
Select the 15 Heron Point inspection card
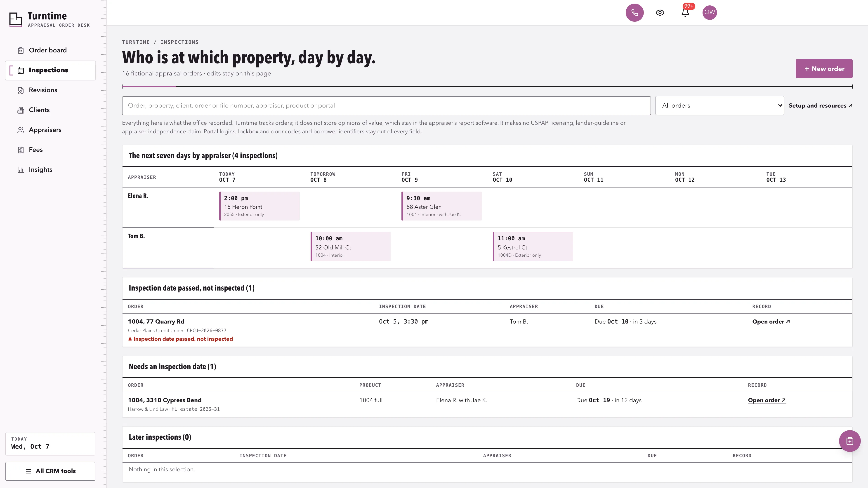(259, 206)
